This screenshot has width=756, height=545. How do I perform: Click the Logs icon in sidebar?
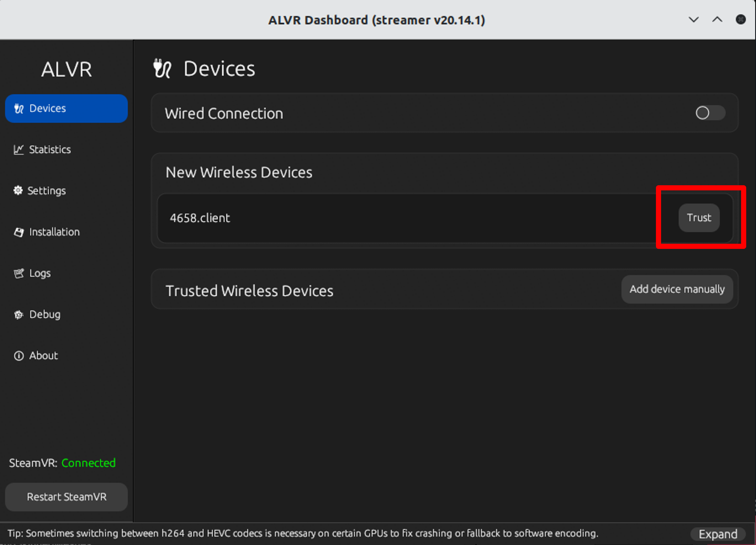pos(19,273)
